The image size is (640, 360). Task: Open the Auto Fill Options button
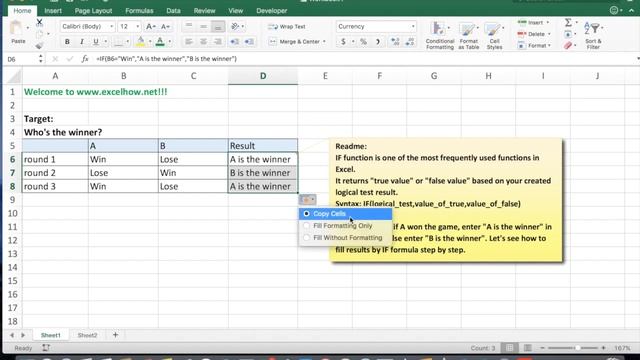(x=307, y=200)
